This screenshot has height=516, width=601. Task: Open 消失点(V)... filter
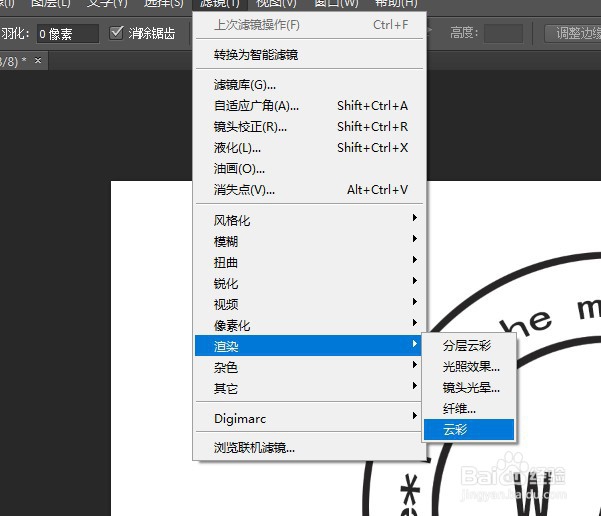[x=309, y=190]
